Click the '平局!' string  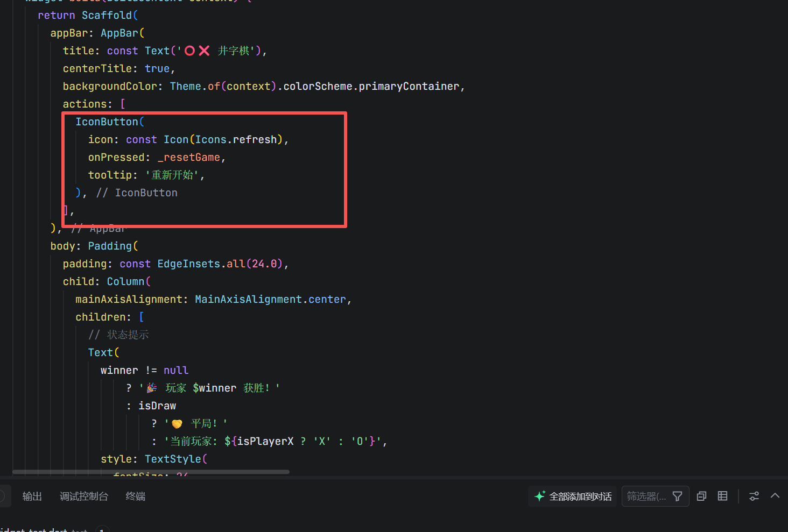(196, 424)
